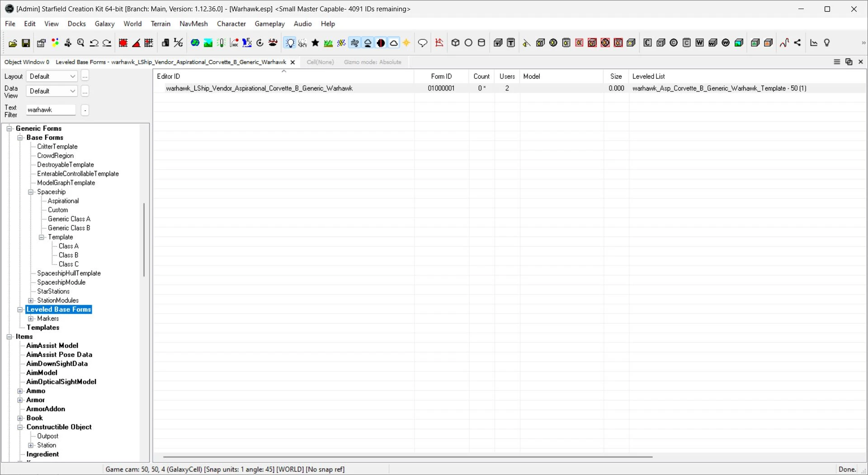Click the HK havok toolbar icon
This screenshot has height=475, width=868.
pyautogui.click(x=234, y=43)
